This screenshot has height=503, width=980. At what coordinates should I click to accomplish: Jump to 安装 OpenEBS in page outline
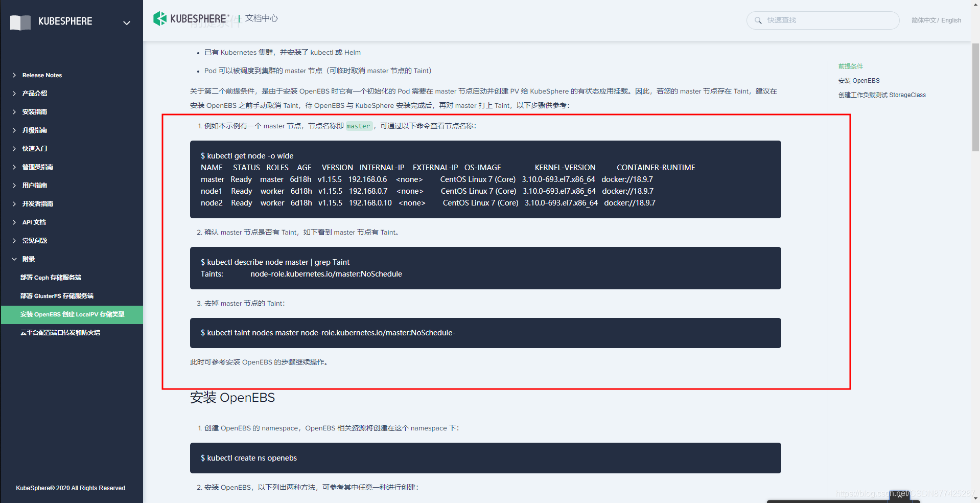coord(859,81)
